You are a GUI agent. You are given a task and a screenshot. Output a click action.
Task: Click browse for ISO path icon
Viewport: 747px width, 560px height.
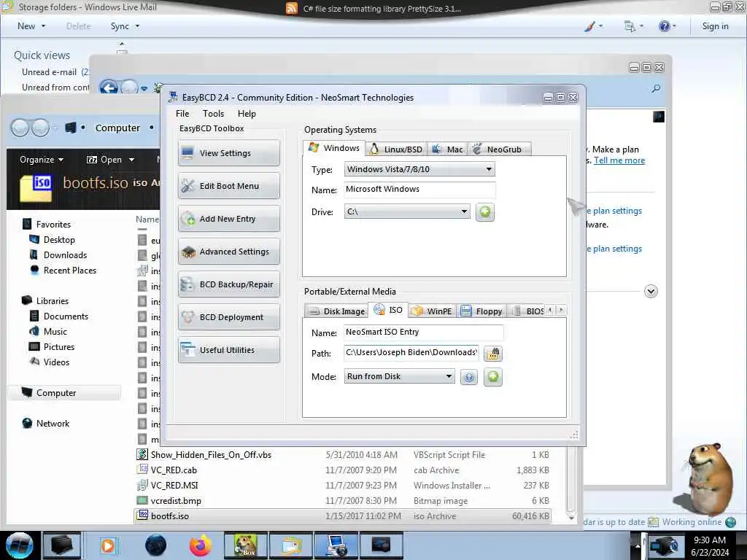click(x=493, y=354)
